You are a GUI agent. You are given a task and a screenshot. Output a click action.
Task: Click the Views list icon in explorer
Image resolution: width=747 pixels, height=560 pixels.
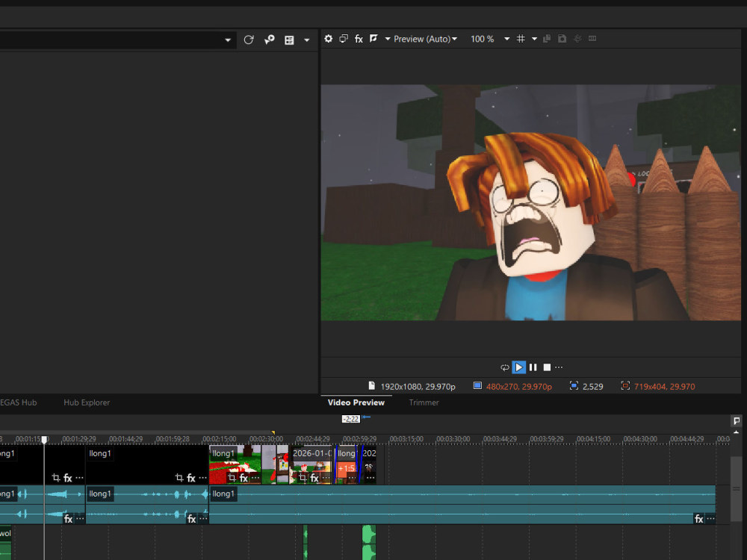pos(289,40)
